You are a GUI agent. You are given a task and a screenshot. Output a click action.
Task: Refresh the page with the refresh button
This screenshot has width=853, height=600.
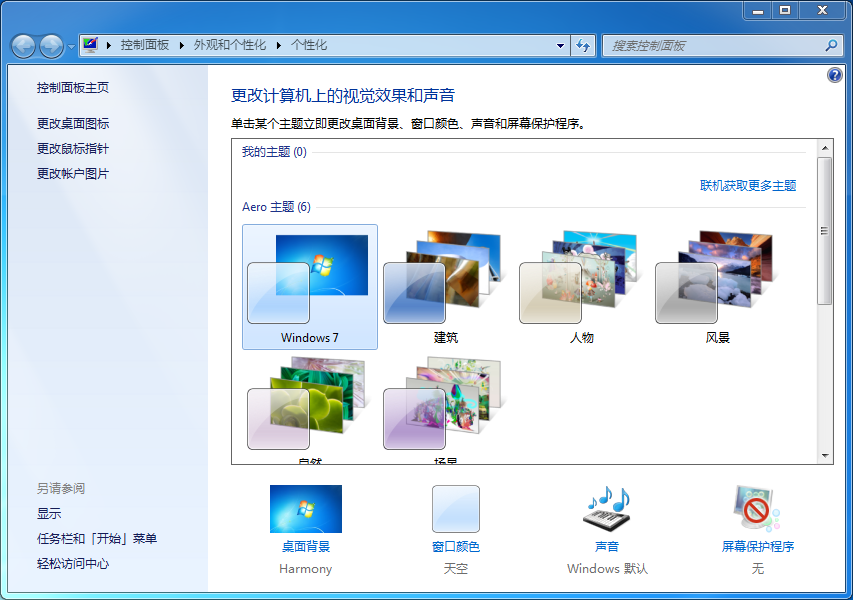tap(583, 46)
